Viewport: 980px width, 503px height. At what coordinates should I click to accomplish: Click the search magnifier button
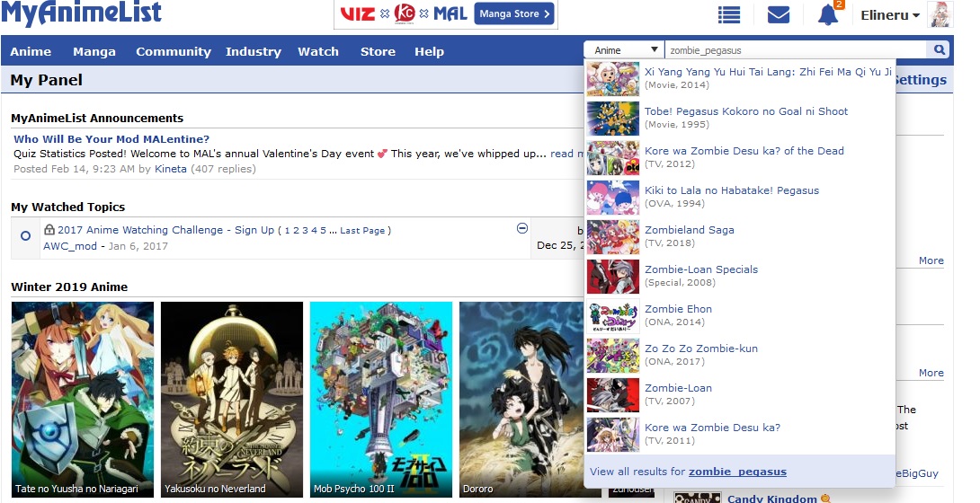pyautogui.click(x=940, y=50)
